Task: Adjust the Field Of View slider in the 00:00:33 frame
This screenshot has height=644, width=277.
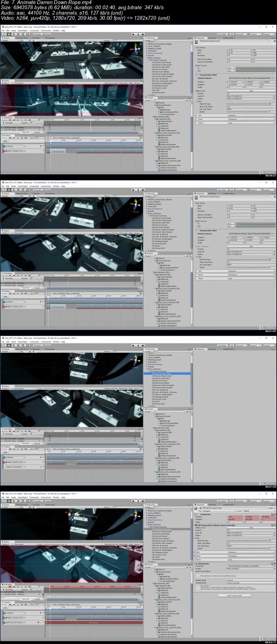Action: (x=247, y=104)
